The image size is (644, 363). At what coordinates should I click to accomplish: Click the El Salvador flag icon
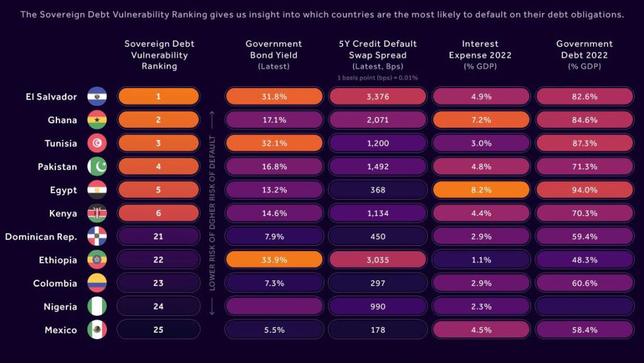tap(97, 97)
